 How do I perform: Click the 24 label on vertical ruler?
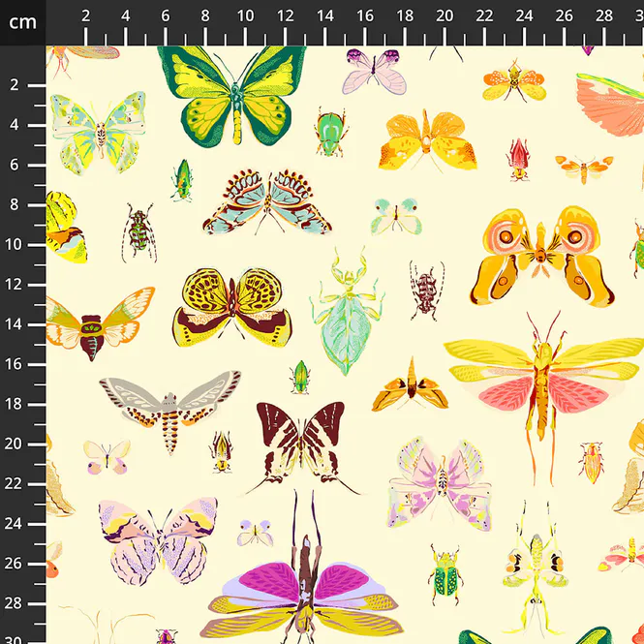pyautogui.click(x=13, y=524)
